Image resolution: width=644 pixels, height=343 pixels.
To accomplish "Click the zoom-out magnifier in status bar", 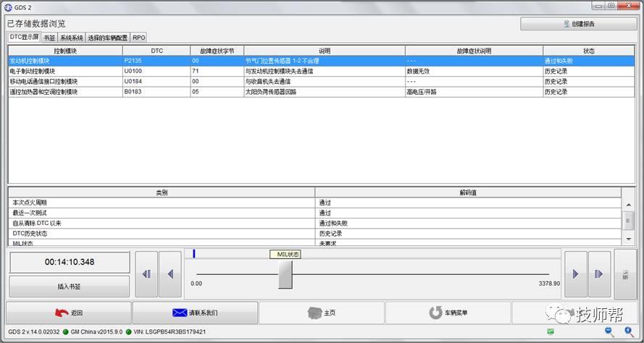I will 609,331.
